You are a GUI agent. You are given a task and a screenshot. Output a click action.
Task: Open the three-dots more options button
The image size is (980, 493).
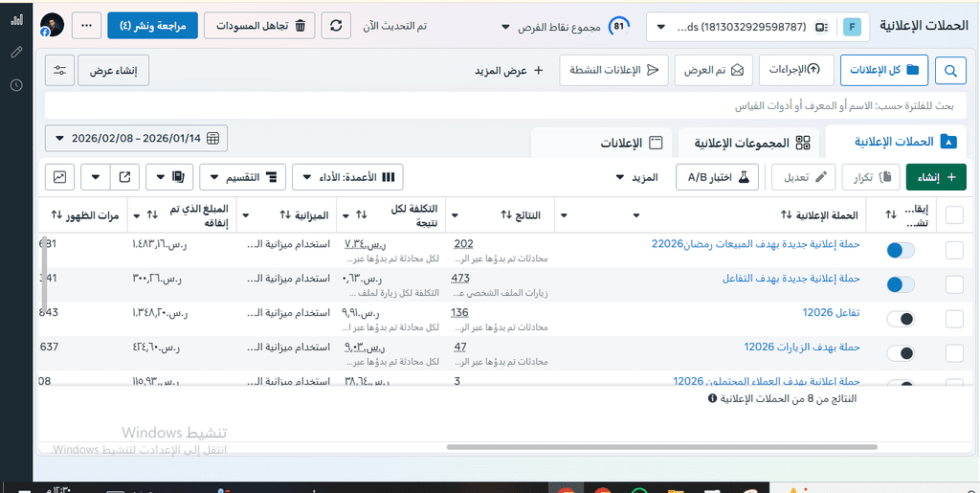pyautogui.click(x=87, y=26)
